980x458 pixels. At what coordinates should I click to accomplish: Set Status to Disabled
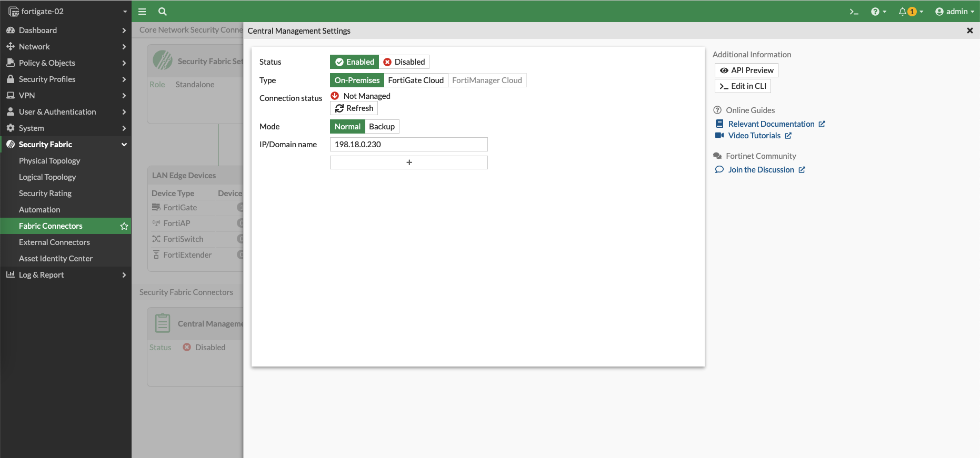[404, 62]
